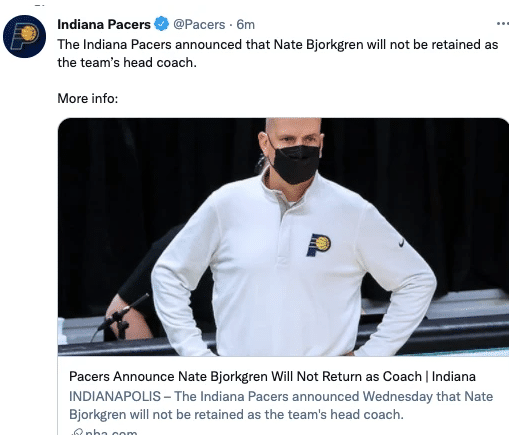Open the tweet's three-dot more menu
Screen dimensions: 509x435
[502, 24]
